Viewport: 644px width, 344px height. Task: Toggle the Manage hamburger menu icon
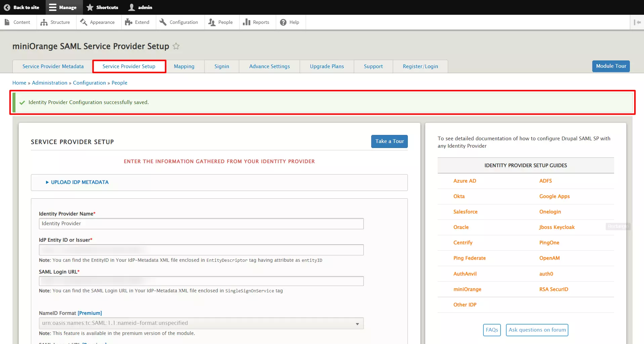[52, 7]
